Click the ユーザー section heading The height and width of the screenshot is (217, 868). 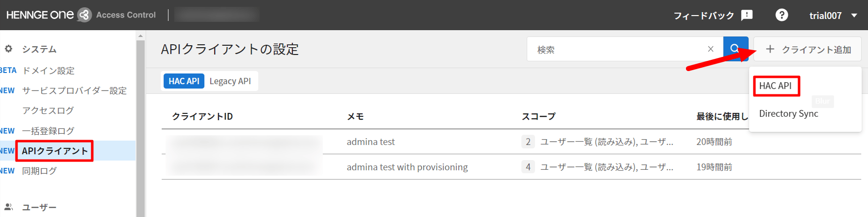(x=39, y=207)
